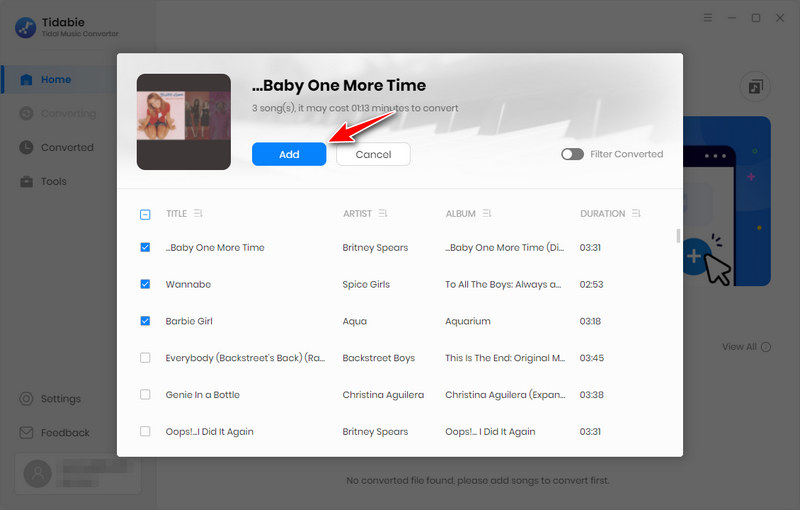
Task: Close the Tidabie window
Action: tap(780, 18)
